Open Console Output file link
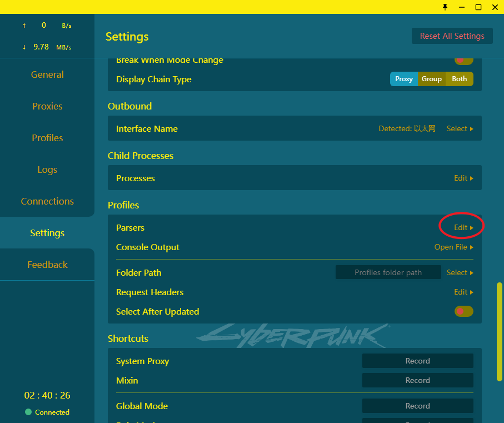The image size is (504, 423). [x=453, y=247]
